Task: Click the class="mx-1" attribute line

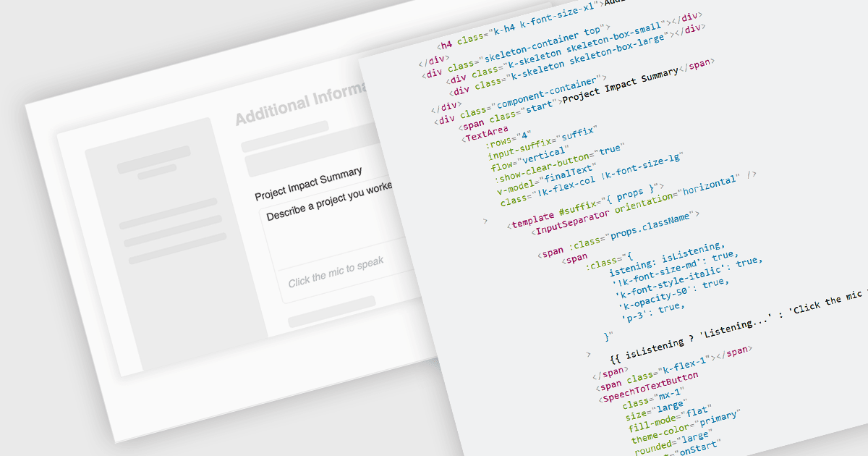Action: pos(652,398)
